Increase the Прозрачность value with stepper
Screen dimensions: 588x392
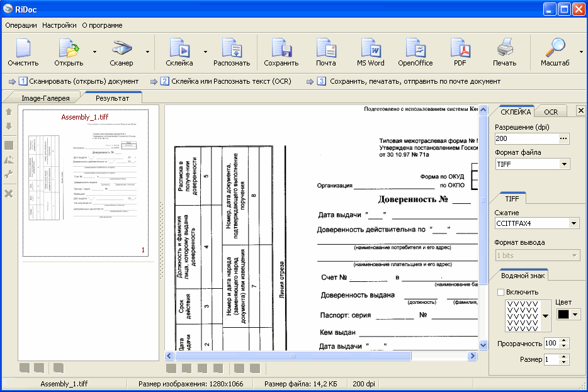pyautogui.click(x=564, y=340)
